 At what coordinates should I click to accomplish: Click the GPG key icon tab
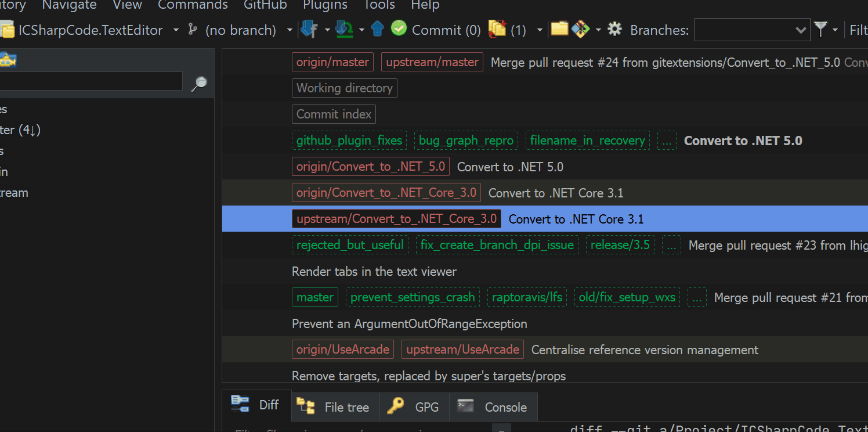coord(414,406)
